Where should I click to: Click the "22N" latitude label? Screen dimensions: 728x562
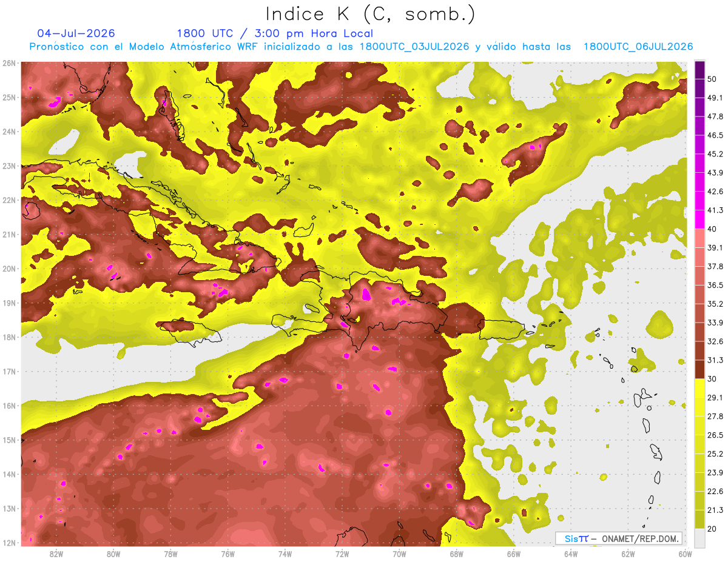8,200
